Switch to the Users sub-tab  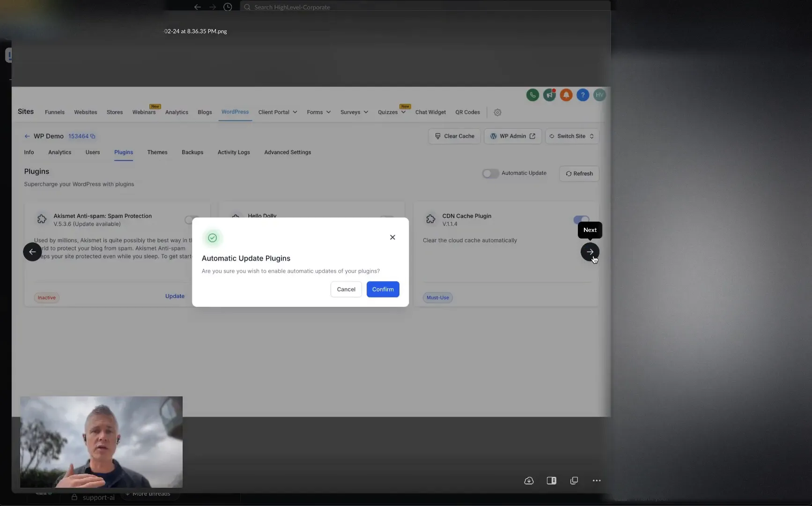(x=93, y=152)
